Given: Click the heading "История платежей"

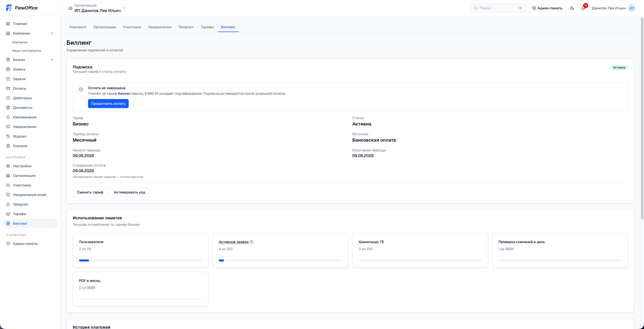Looking at the screenshot, I should (x=92, y=327).
